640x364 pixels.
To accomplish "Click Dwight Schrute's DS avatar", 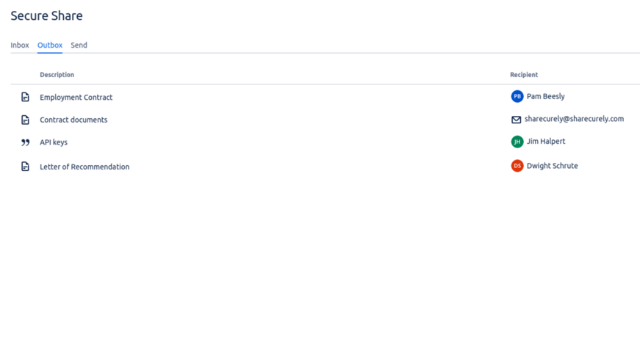I will click(x=517, y=166).
